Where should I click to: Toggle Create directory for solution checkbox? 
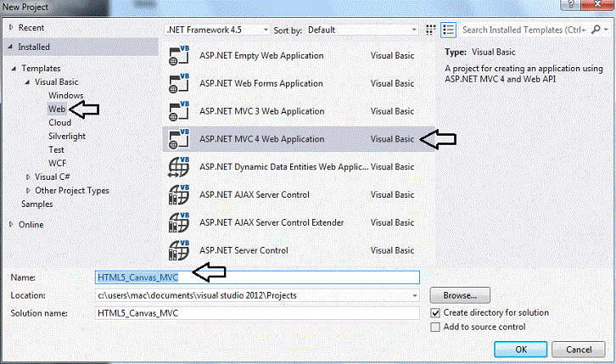435,313
